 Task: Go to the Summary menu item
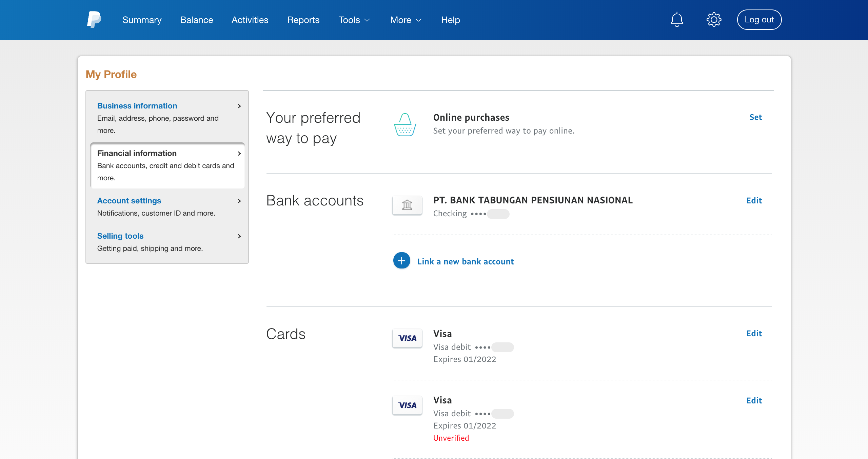142,20
